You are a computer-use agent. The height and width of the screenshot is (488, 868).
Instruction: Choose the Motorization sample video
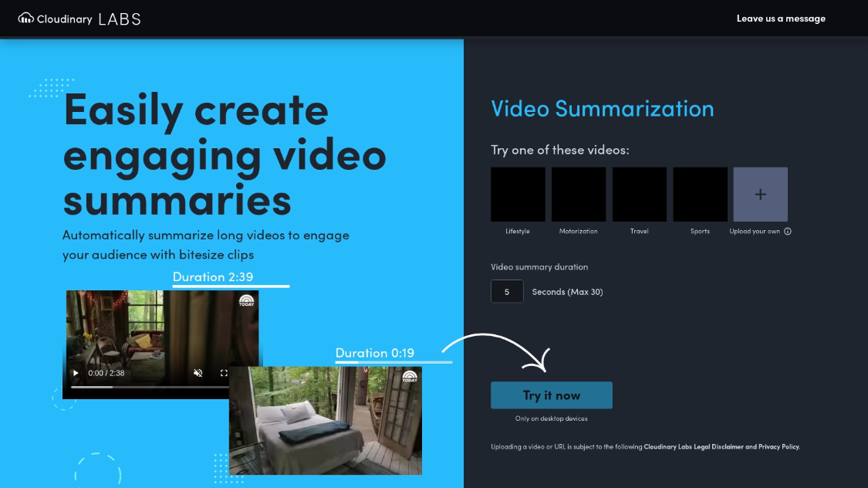click(x=578, y=194)
